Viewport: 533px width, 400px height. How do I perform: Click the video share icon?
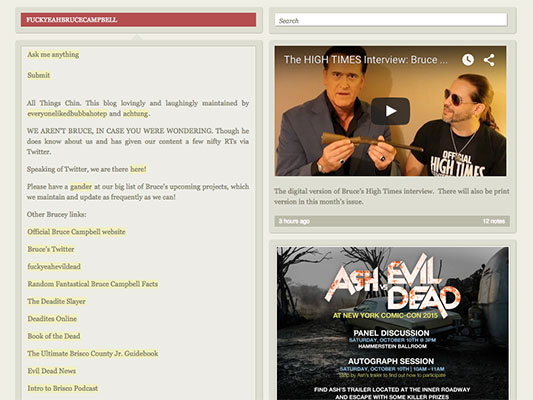click(489, 60)
